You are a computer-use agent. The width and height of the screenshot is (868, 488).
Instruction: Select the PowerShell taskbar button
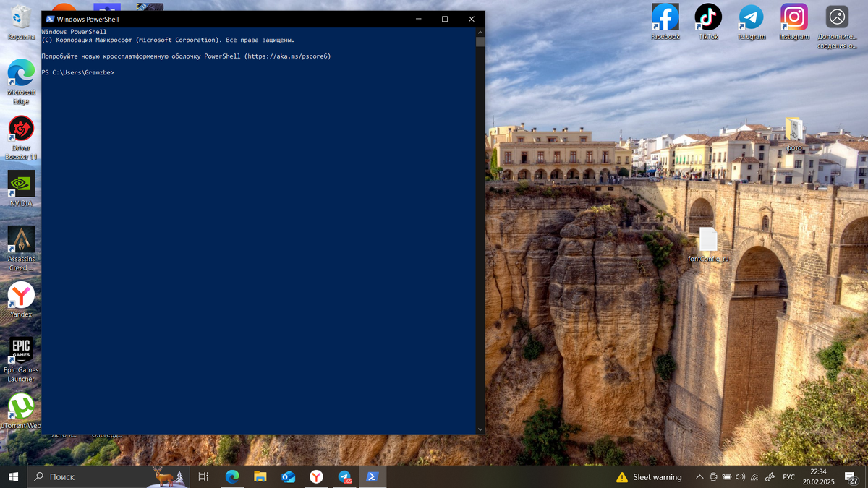point(373,476)
